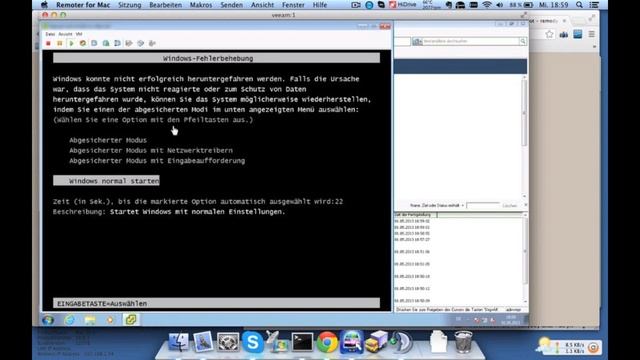The width and height of the screenshot is (640, 360).
Task: Click the orange media player icon in remote taskbar
Action: tap(110, 320)
